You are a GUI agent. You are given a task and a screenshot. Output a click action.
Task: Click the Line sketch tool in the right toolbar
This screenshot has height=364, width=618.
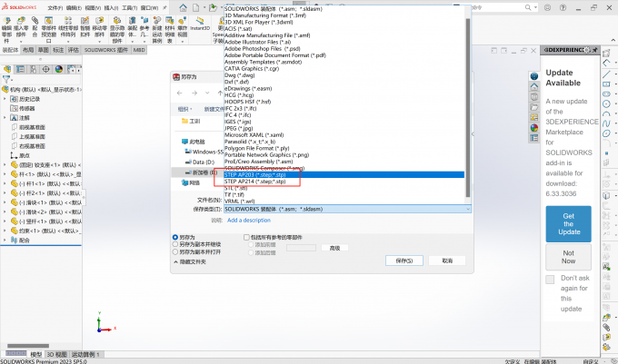click(606, 74)
